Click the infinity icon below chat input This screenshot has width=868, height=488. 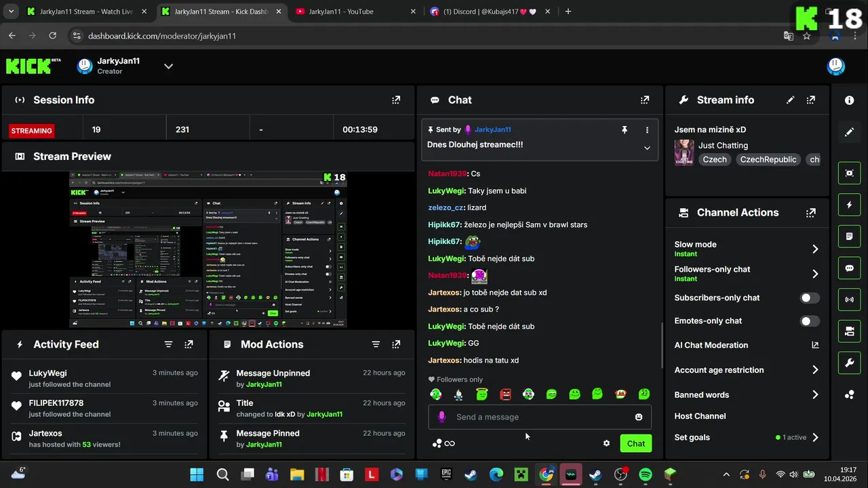[450, 443]
